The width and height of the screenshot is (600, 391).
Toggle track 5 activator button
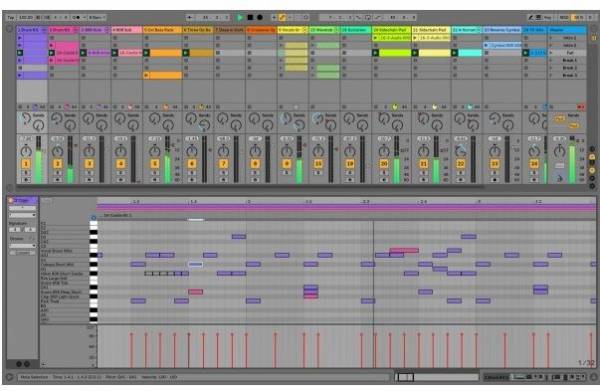click(155, 164)
